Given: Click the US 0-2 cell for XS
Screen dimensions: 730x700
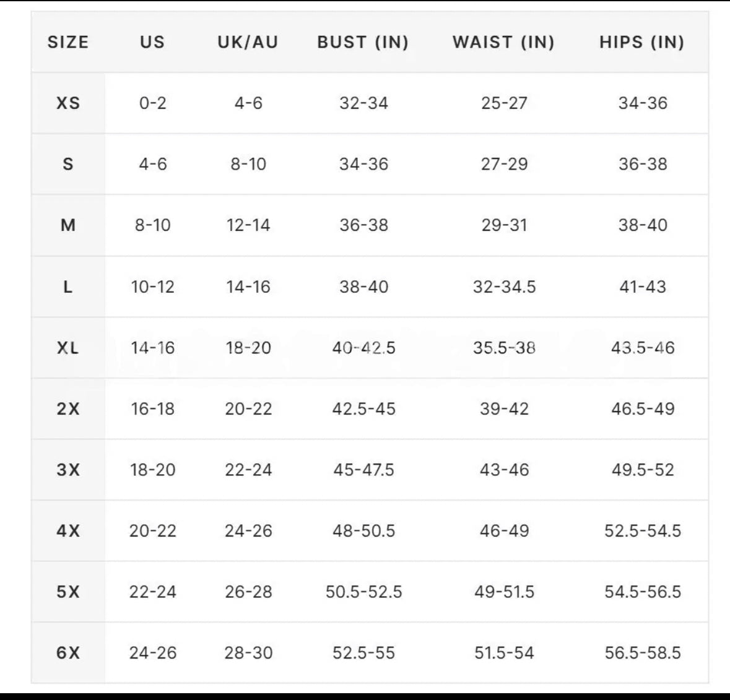Looking at the screenshot, I should tap(152, 103).
